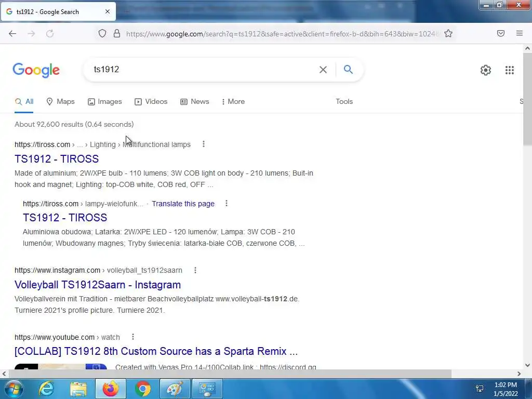The height and width of the screenshot is (399, 532).
Task: Click the scroll down arrow
Action: (527, 365)
